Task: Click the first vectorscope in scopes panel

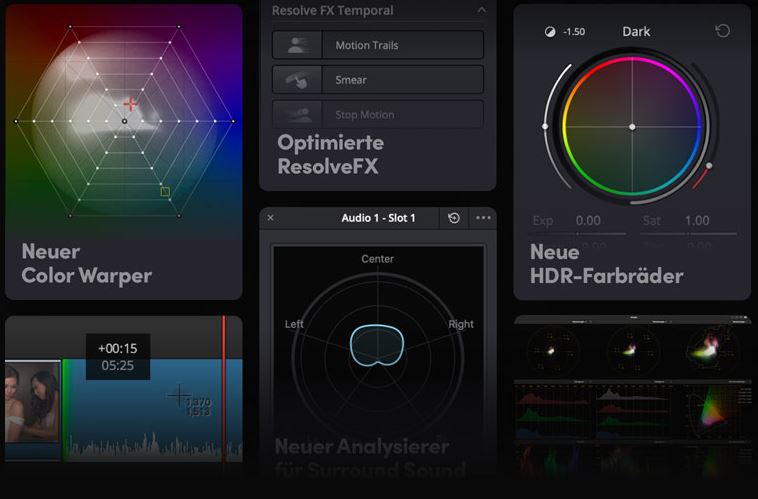Action: point(552,350)
